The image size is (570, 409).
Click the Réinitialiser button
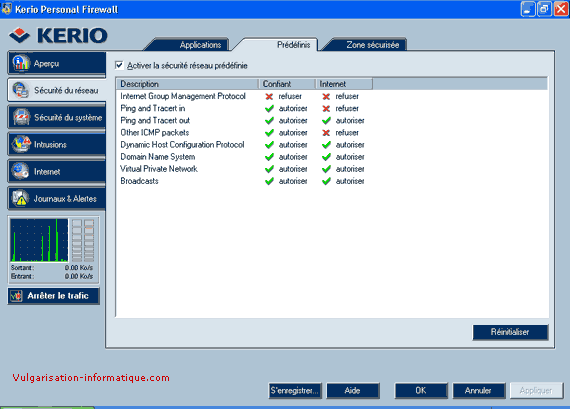[x=510, y=332]
